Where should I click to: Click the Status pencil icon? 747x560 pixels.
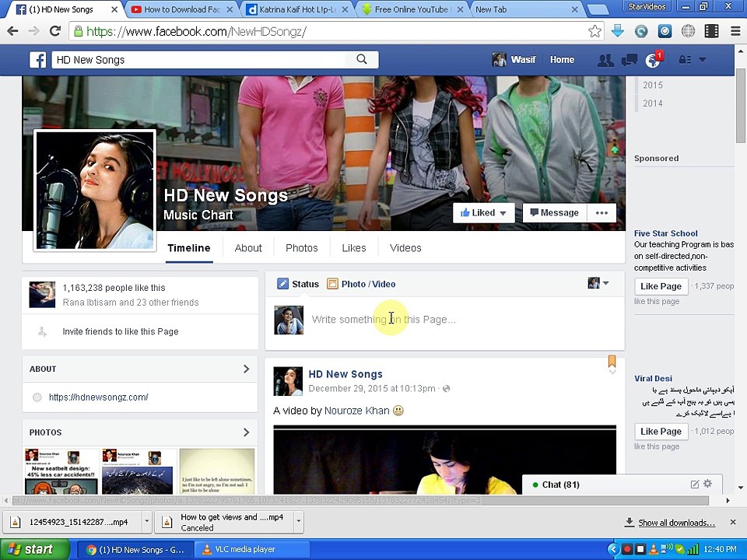pyautogui.click(x=282, y=284)
